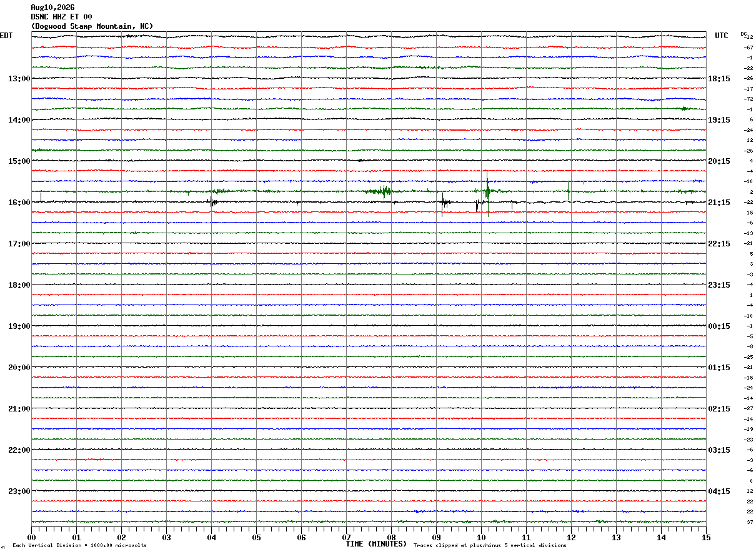This screenshot has width=756, height=554.
Task: Click the TIME (MINUTES) axis title
Action: point(376,544)
